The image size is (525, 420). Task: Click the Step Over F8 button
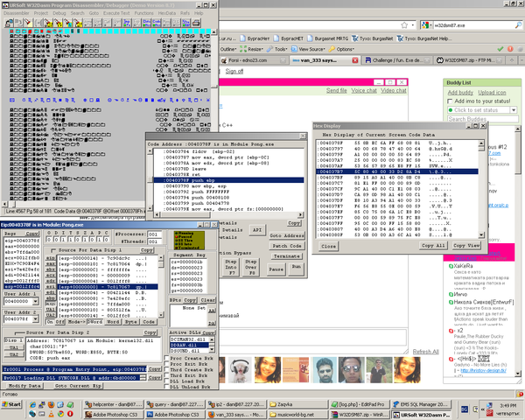pos(251,267)
